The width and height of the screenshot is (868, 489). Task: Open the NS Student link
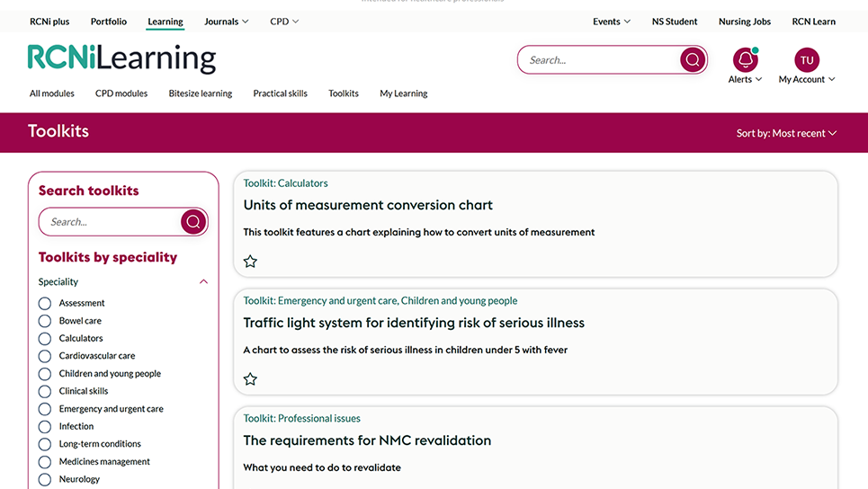pos(675,22)
